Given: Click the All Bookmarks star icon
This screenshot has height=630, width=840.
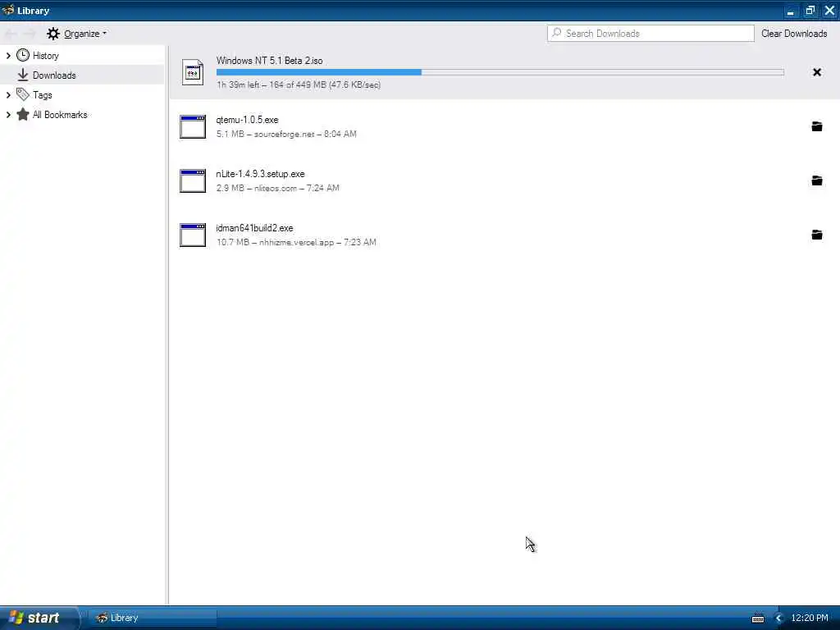Looking at the screenshot, I should 22,115.
